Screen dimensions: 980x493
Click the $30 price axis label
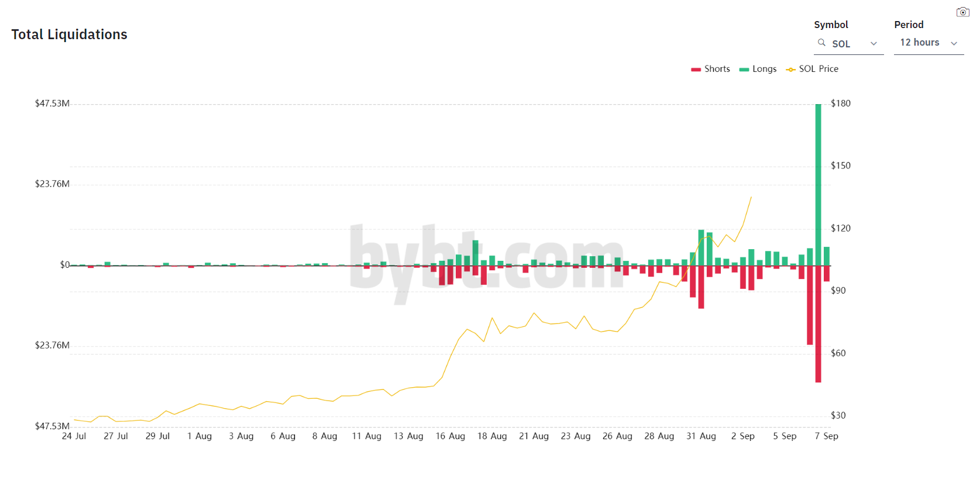(838, 415)
